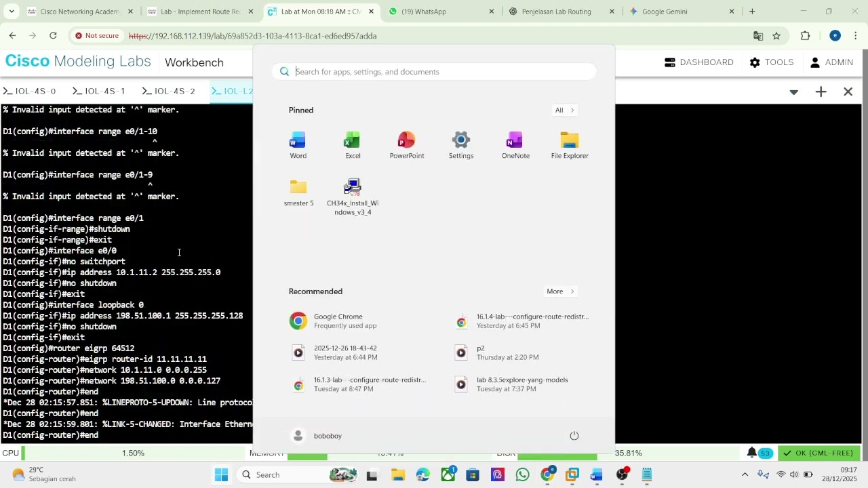Switch to Penjelasan Lab Routing tab
Screen dimensions: 868x488
point(561,12)
